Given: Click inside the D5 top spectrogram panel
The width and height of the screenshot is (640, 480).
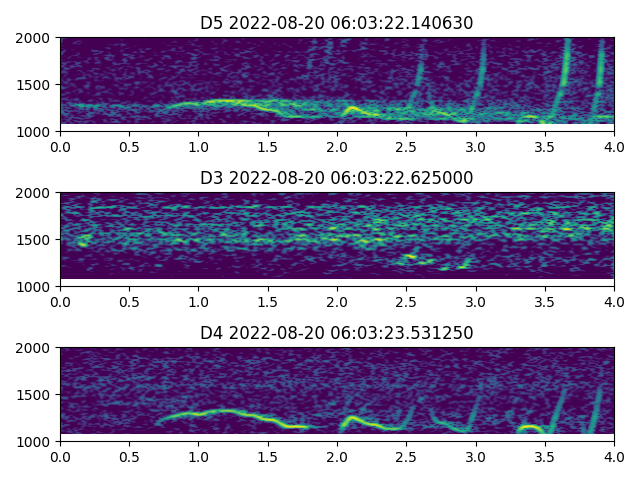Looking at the screenshot, I should 337,85.
